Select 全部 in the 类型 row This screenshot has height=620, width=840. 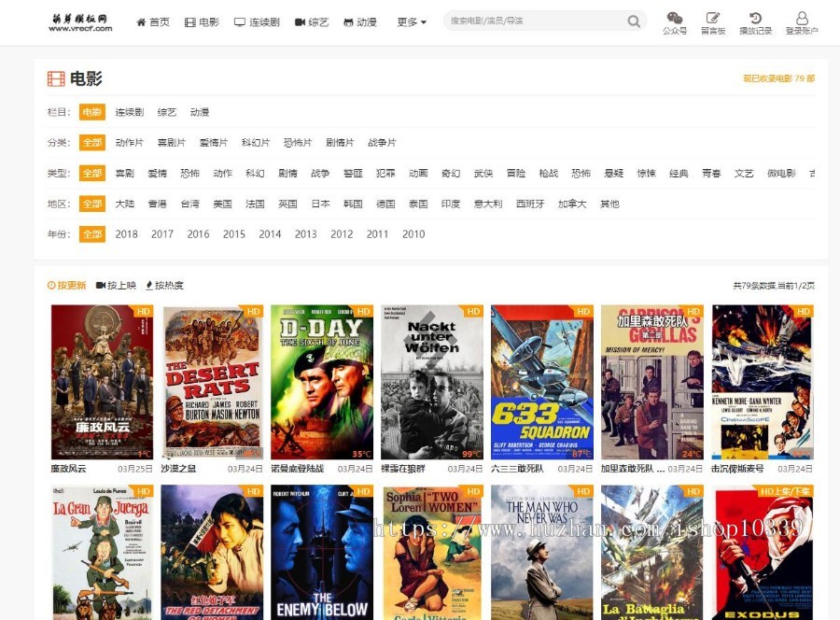pos(92,173)
